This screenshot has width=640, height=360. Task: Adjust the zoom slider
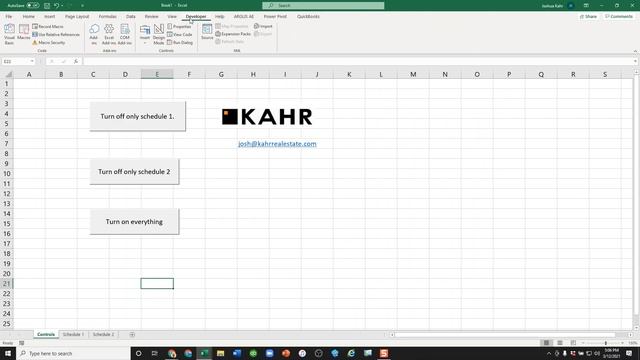coord(605,343)
